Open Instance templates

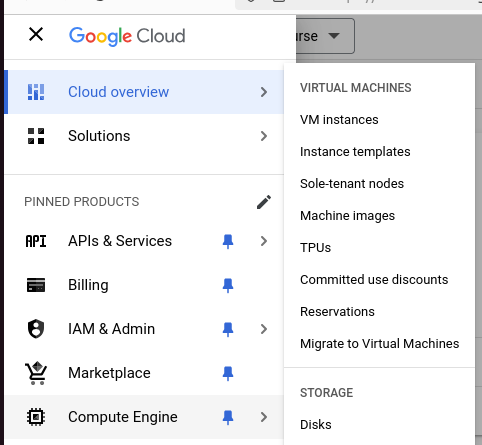[x=379, y=152]
